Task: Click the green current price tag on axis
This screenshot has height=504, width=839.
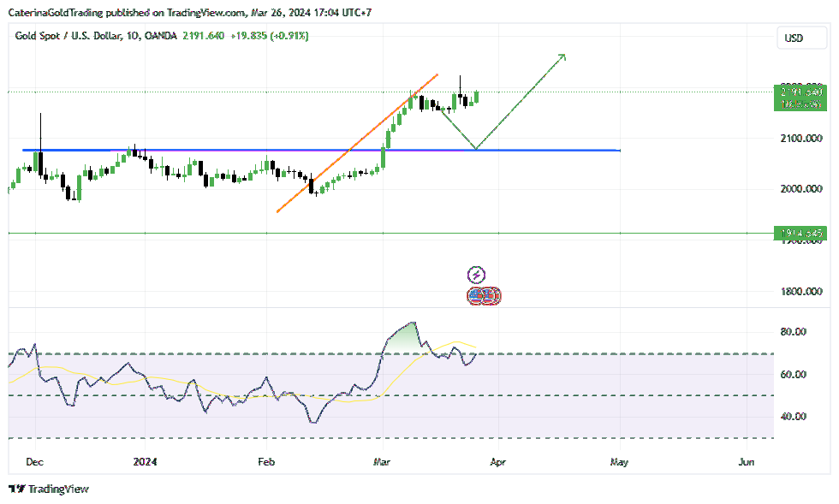Action: [x=800, y=98]
